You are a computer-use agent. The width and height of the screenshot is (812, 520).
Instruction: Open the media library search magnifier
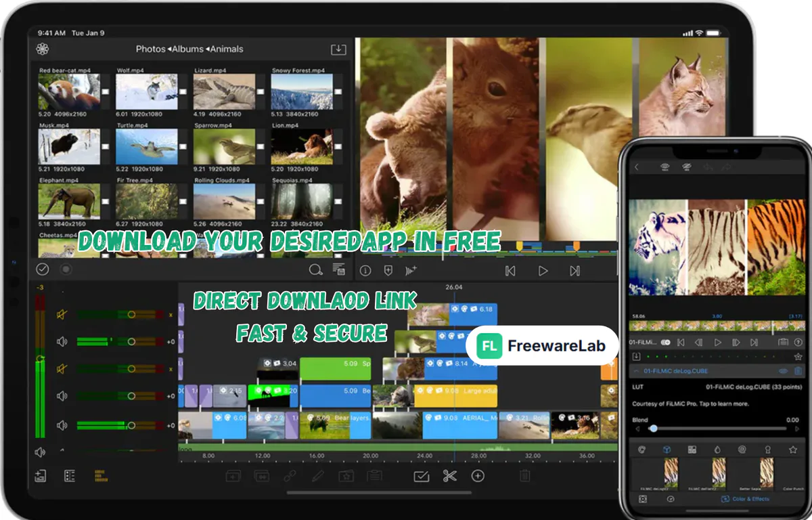pyautogui.click(x=315, y=269)
